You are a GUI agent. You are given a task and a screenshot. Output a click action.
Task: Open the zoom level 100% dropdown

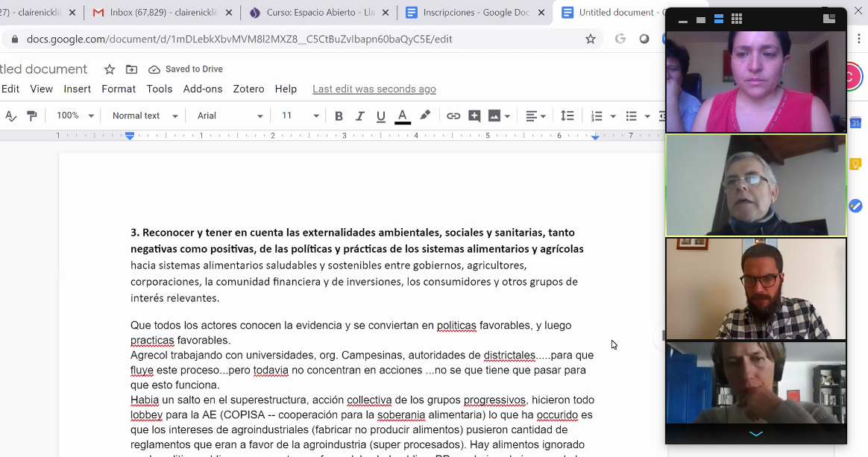[75, 116]
